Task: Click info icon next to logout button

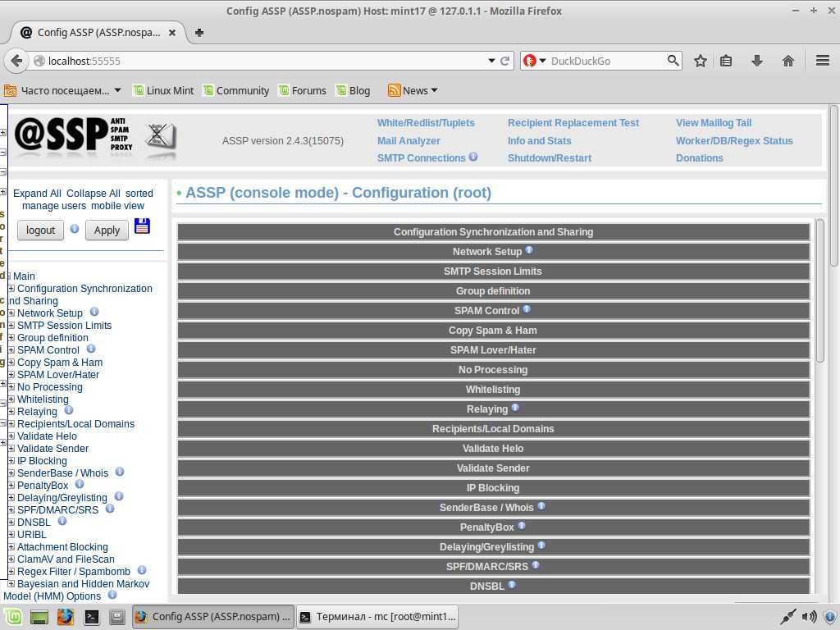Action: (75, 229)
